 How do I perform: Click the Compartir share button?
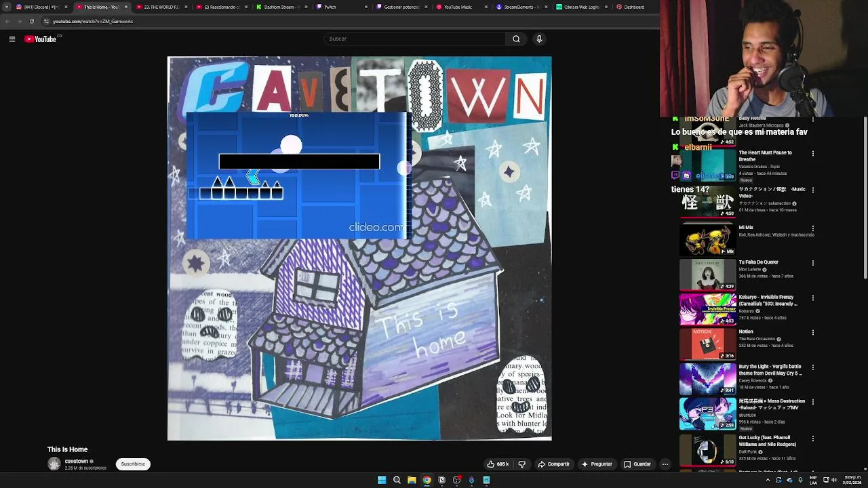[x=553, y=464]
